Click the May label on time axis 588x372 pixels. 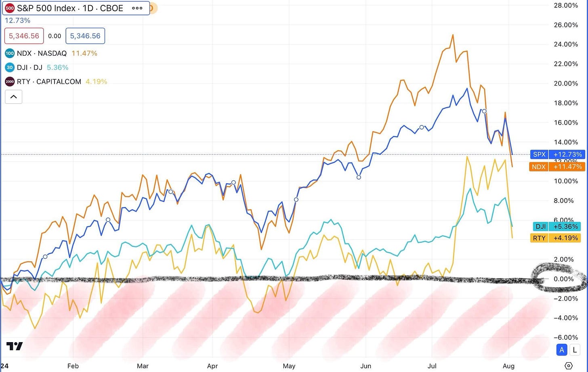[289, 366]
